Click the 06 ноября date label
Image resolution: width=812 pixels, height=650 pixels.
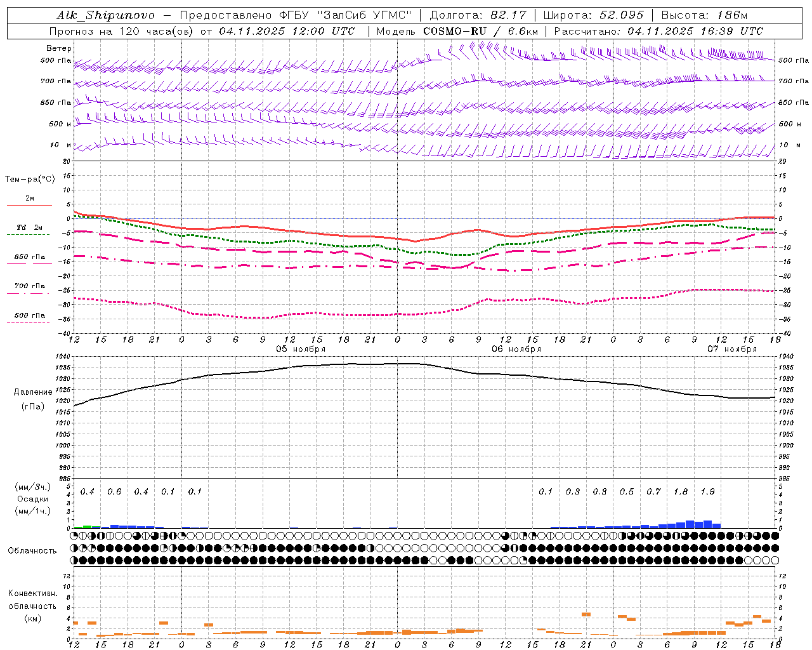pos(516,349)
